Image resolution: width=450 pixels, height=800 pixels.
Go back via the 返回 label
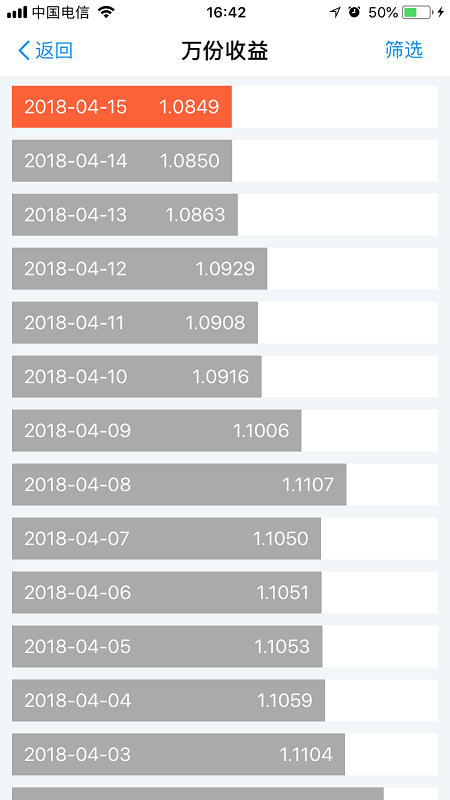tap(54, 51)
